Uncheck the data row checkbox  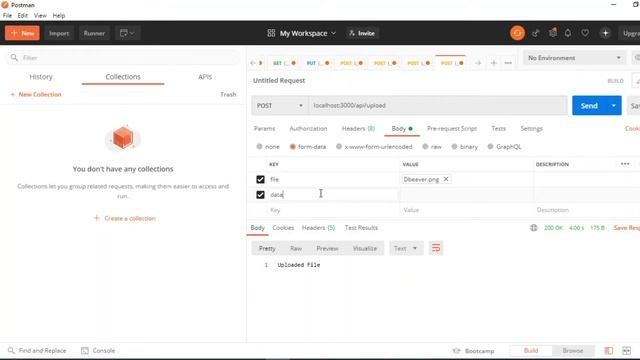(260, 195)
